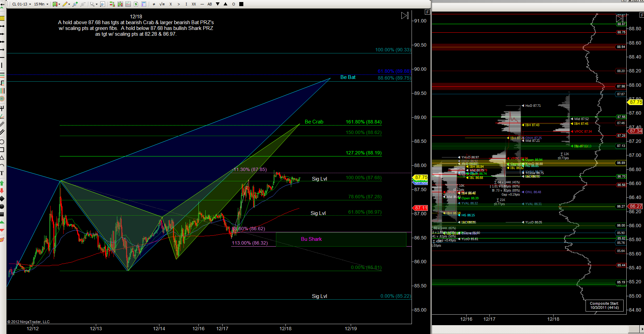Click the zoom in magnifier icon
Screen dimensions: 644x334
pyautogui.click(x=75, y=4)
